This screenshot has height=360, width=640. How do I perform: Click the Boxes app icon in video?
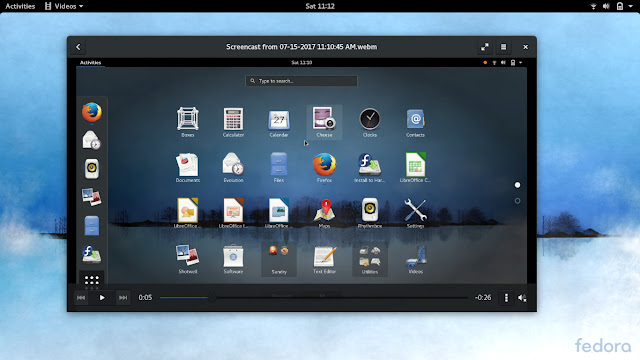(188, 122)
